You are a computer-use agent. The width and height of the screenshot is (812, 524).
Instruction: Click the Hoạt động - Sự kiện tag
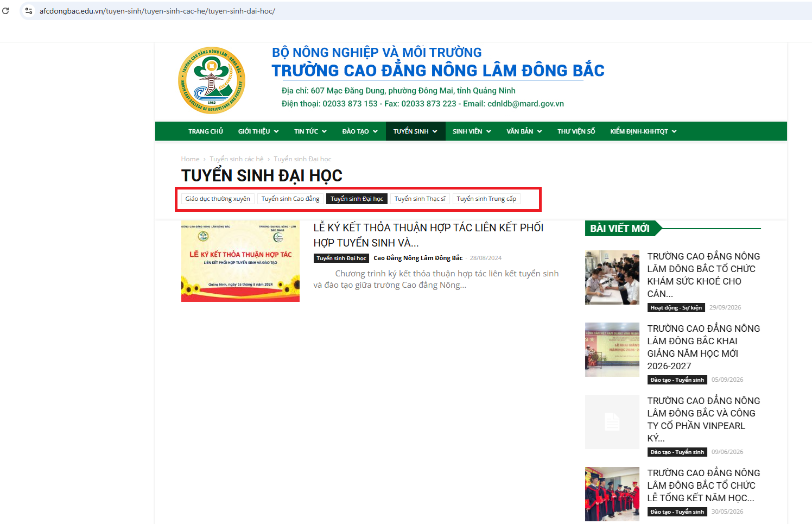click(676, 308)
